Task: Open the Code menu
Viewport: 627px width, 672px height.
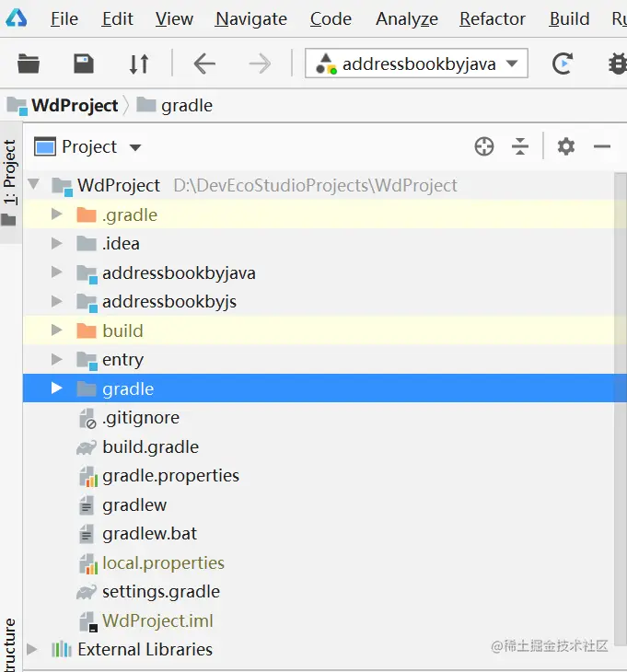Action: pos(331,18)
